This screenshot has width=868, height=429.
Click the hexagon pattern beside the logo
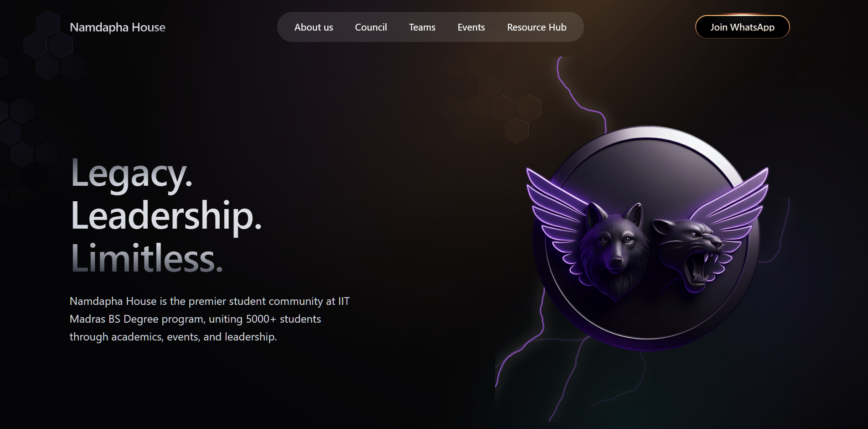pyautogui.click(x=48, y=45)
